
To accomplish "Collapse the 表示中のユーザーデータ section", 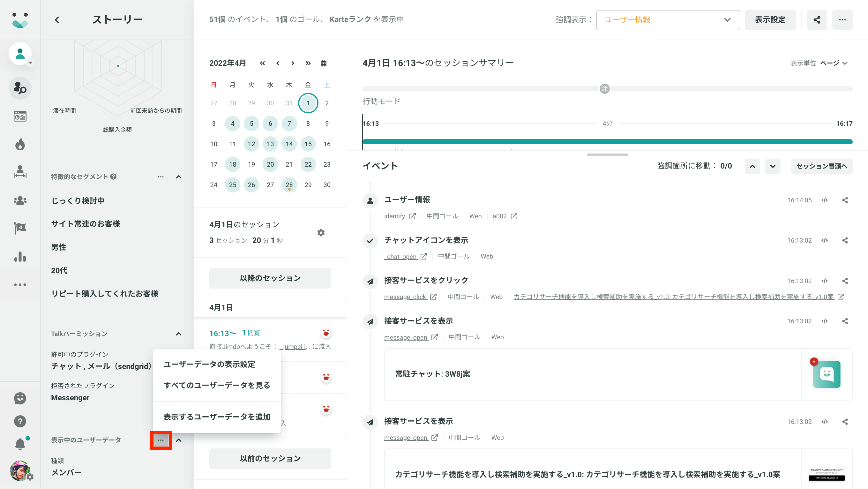I will (x=179, y=440).
